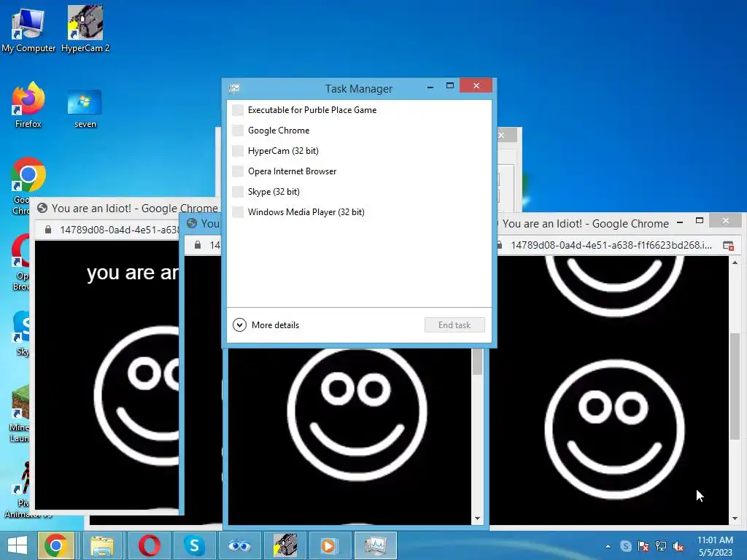Click popup-blocked icon in right Chrome window
The height and width of the screenshot is (560, 747).
(x=728, y=246)
